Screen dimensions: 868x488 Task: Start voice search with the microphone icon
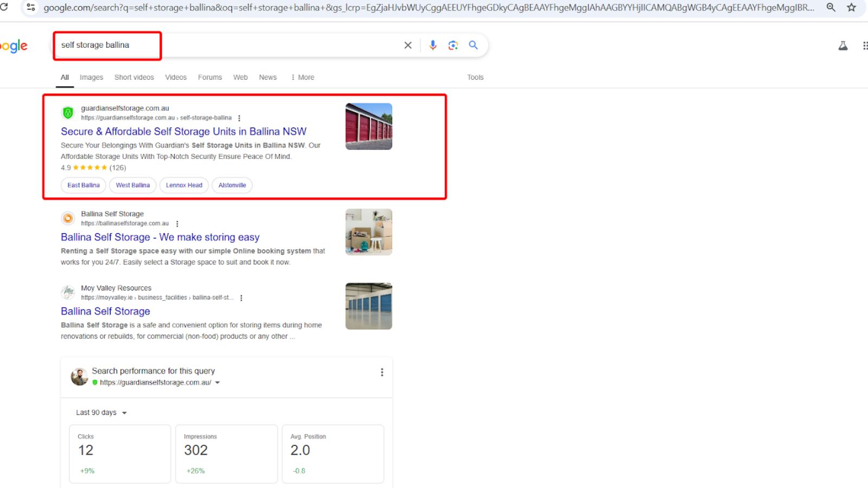click(432, 45)
